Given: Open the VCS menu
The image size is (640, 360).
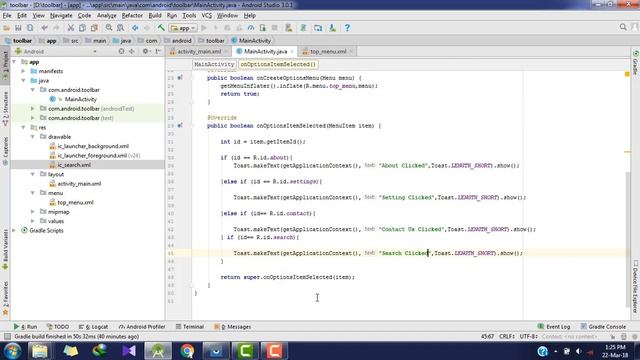Looking at the screenshot, I should pos(207,16).
